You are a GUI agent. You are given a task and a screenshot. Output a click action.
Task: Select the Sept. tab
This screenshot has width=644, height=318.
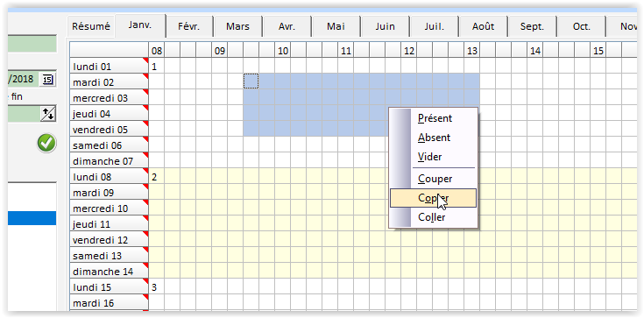(532, 27)
